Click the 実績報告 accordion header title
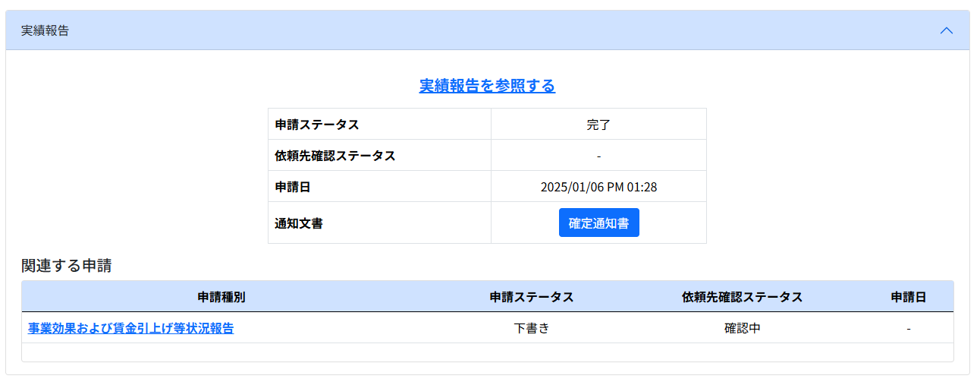The height and width of the screenshot is (382, 980). 45,31
